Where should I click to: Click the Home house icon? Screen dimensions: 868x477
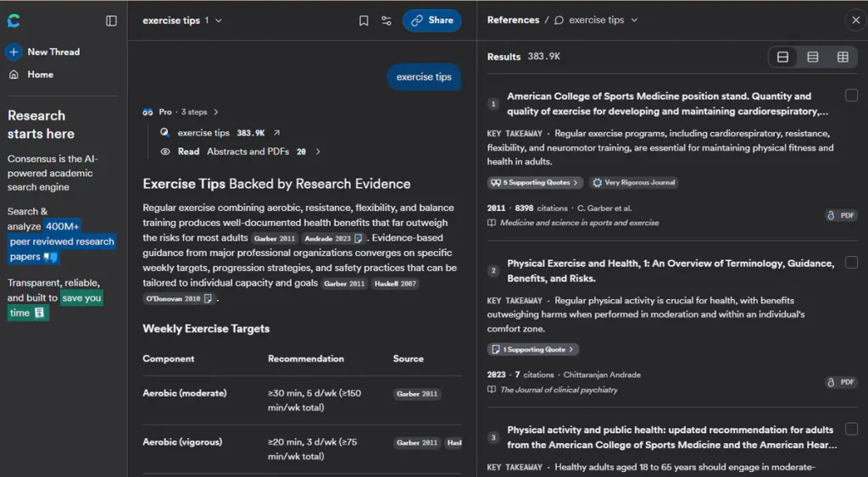pos(14,75)
